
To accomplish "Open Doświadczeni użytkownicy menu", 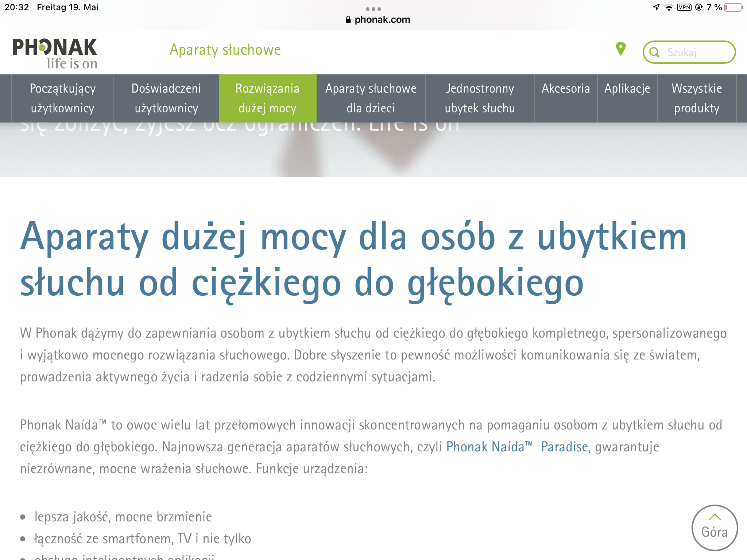I will click(x=166, y=98).
